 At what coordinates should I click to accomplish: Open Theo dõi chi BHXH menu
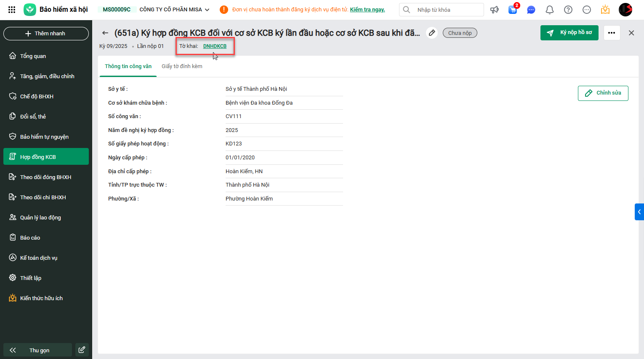46,197
